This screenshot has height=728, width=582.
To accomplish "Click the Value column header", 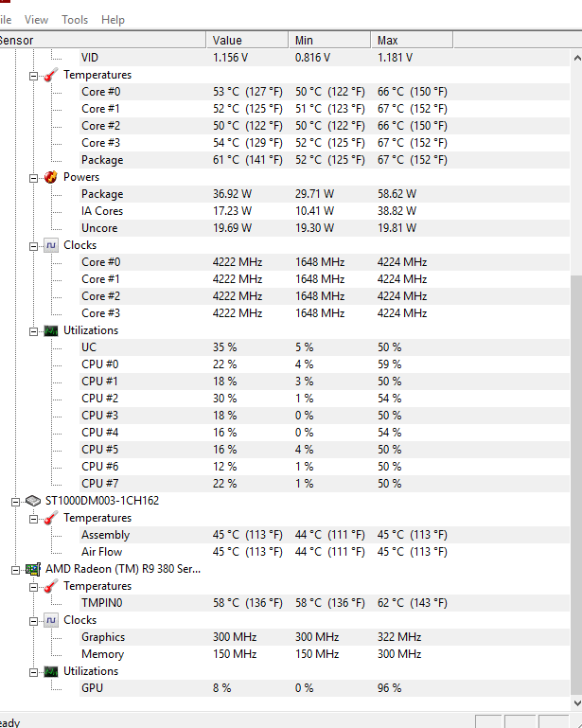I will pos(246,40).
